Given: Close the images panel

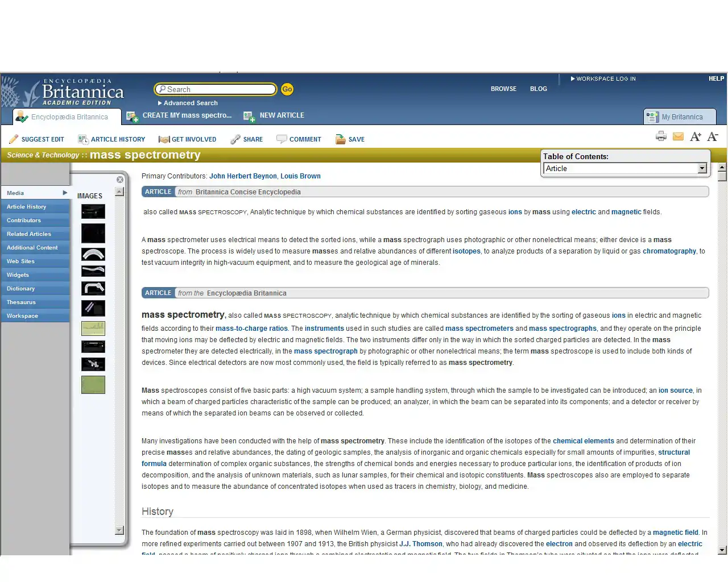Looking at the screenshot, I should (120, 180).
